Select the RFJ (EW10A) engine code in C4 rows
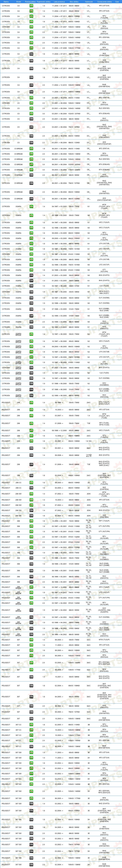 click(104, 37)
